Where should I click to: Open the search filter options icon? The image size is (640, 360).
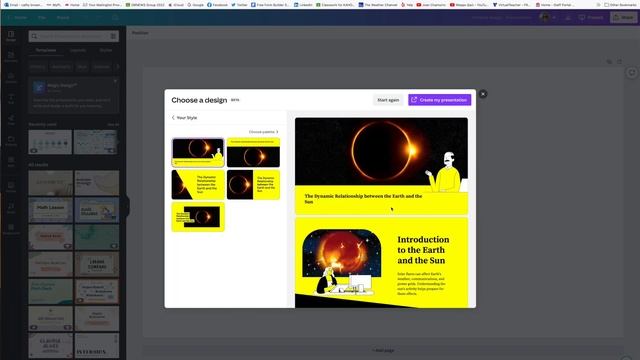point(113,36)
